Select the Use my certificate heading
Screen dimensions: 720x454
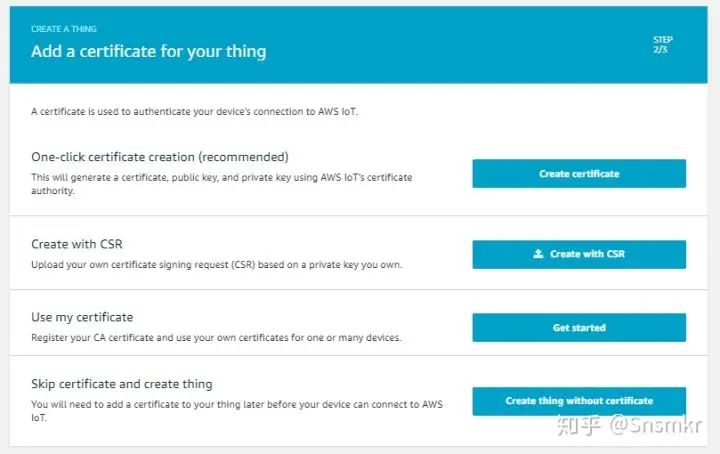pyautogui.click(x=82, y=317)
